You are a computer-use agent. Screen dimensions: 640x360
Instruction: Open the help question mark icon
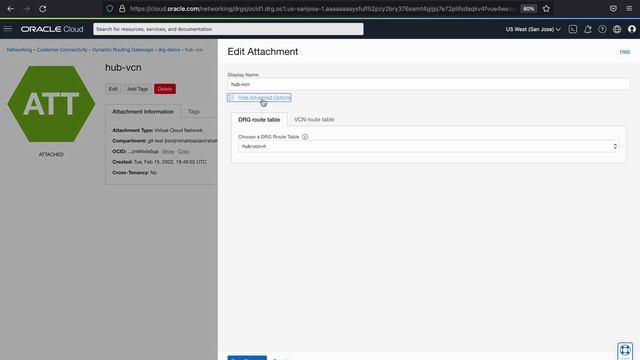(602, 29)
